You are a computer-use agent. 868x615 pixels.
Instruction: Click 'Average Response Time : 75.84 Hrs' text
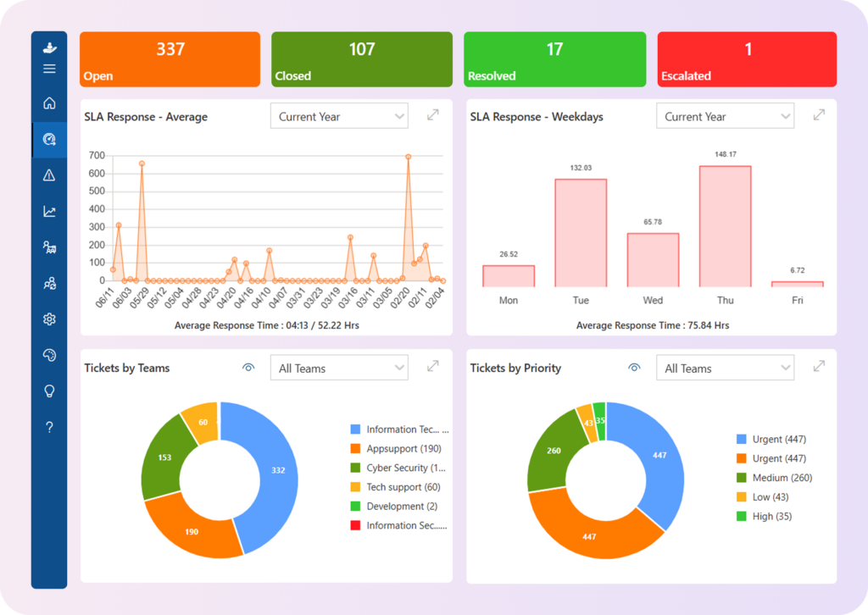tap(652, 325)
